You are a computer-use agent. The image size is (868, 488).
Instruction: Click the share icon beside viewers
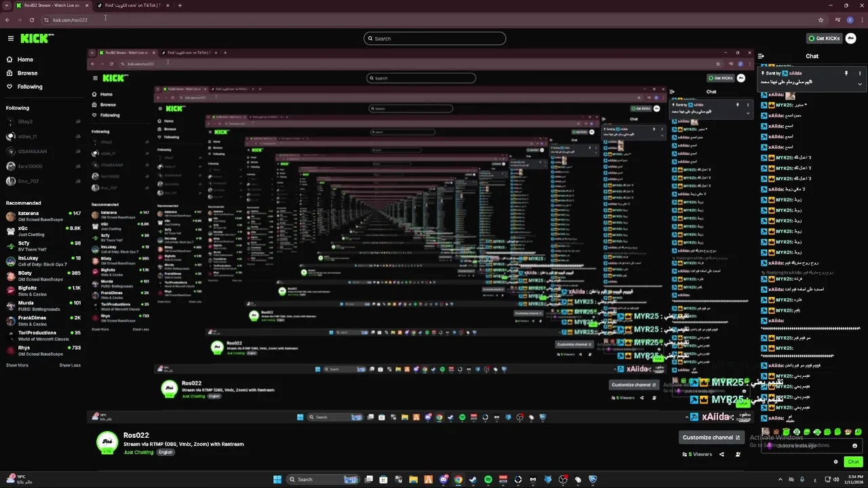coord(722,454)
